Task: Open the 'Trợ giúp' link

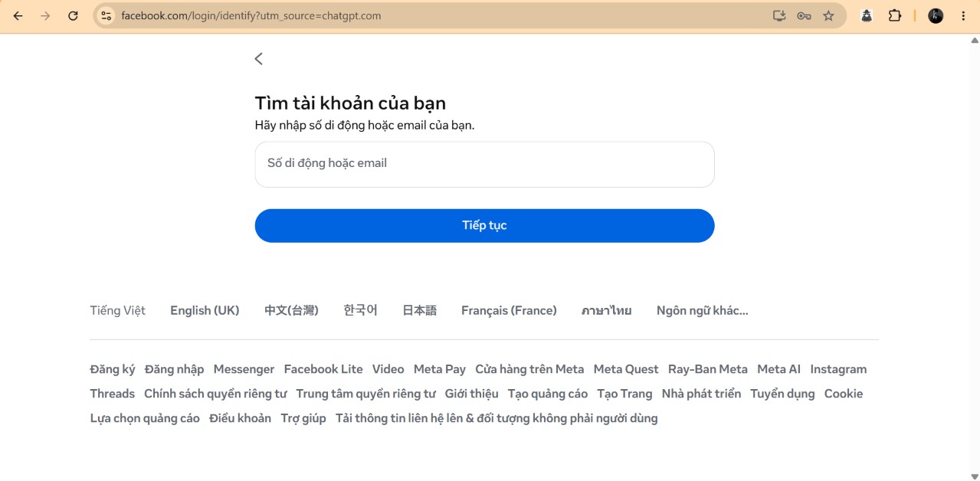Action: coord(303,418)
